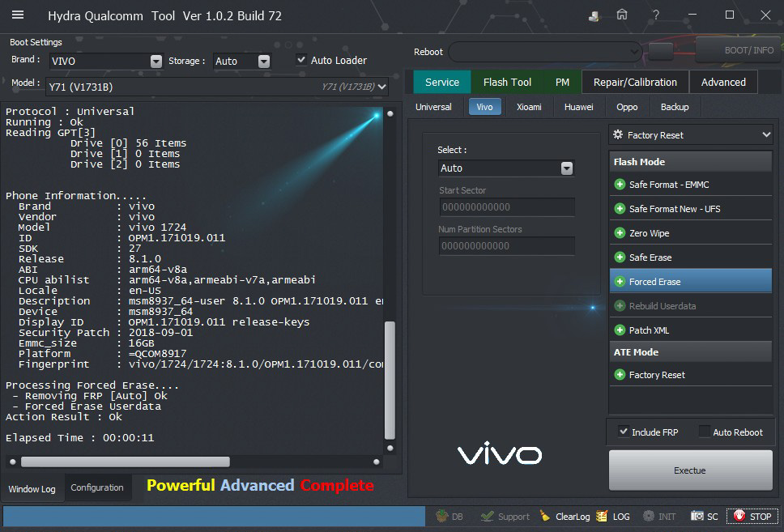The width and height of the screenshot is (784, 532).
Task: Click the Num Partition Sectors input field
Action: click(507, 246)
